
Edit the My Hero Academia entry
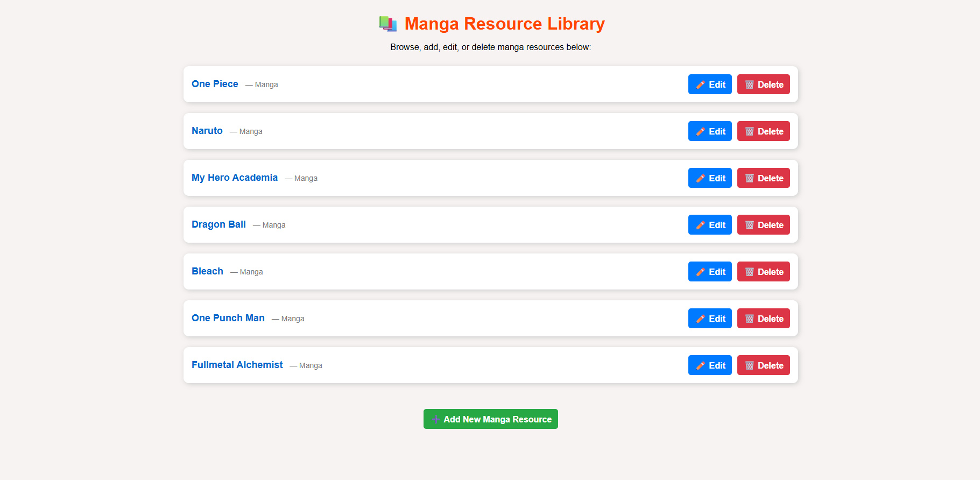(710, 178)
